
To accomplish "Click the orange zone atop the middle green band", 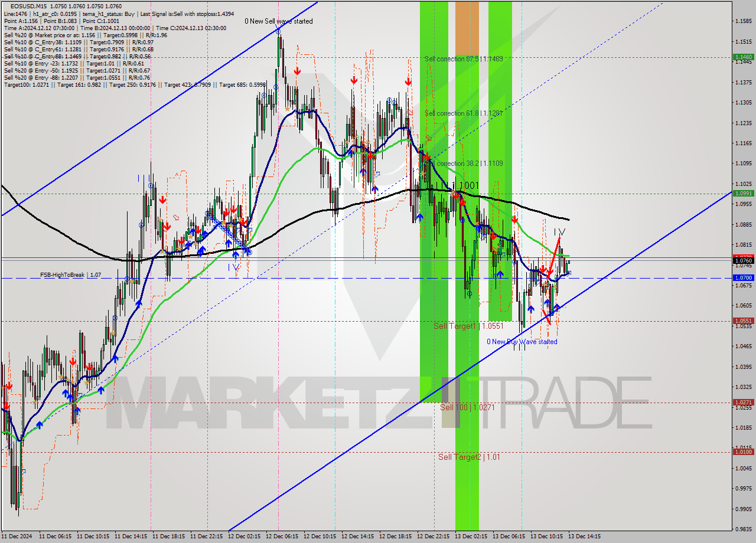I will click(x=467, y=28).
